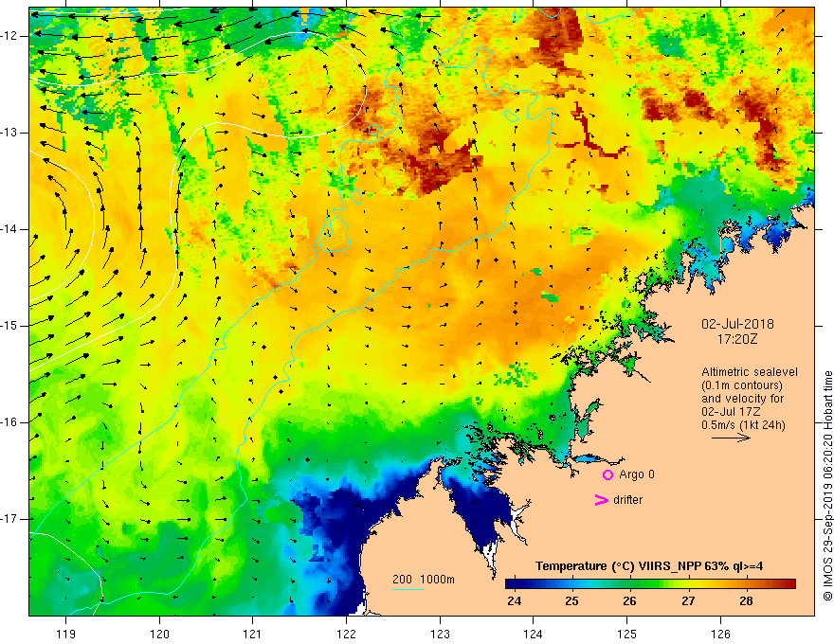Viewport: 834px width, 644px height.
Task: Click the temperature color bar
Action: tap(650, 584)
